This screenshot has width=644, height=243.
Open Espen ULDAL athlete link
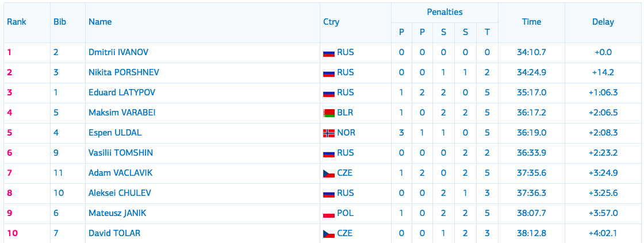(116, 133)
